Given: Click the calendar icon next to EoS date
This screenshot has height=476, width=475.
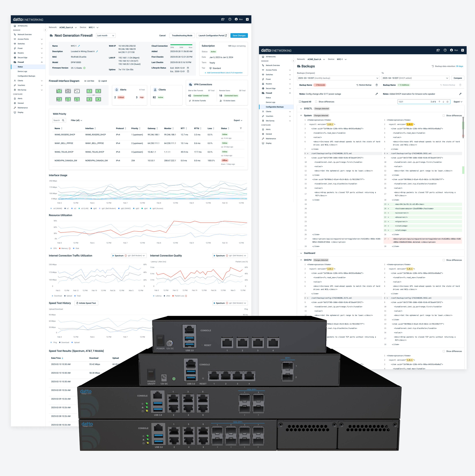Looking at the screenshot, I should pos(188,68).
